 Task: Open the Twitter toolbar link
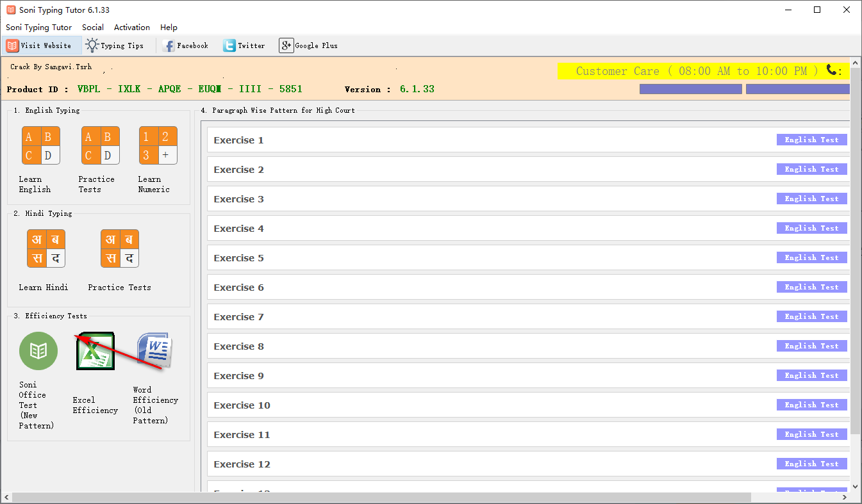click(244, 45)
